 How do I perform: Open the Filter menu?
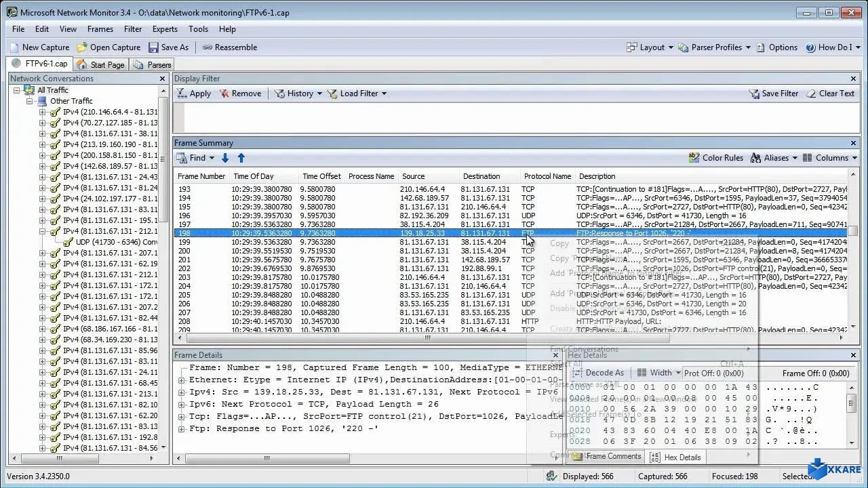(133, 29)
